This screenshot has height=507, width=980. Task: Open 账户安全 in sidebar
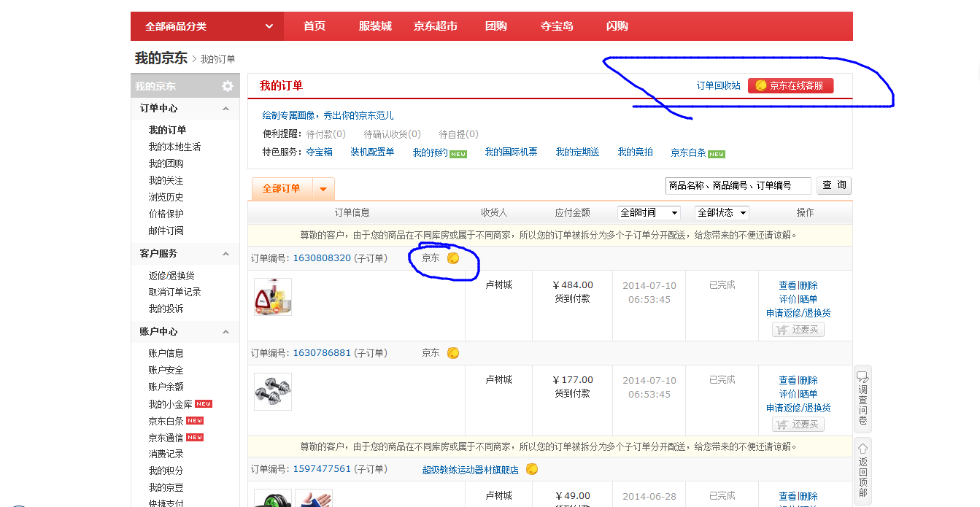click(x=166, y=371)
